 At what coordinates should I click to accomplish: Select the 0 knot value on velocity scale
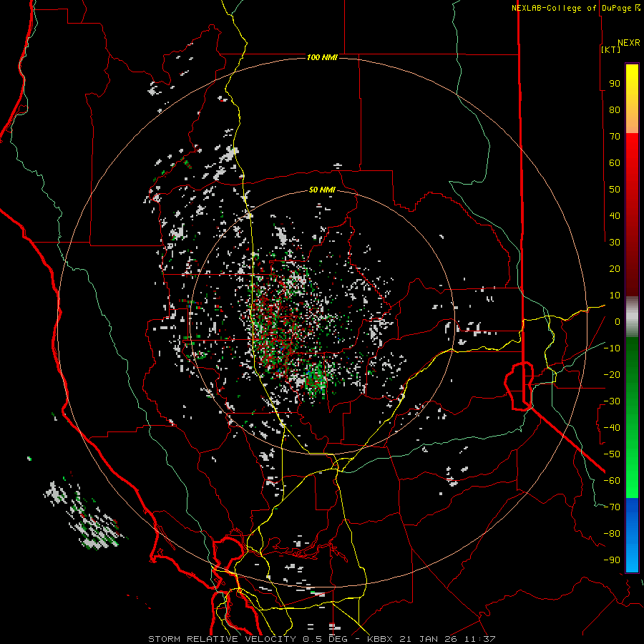tap(618, 321)
